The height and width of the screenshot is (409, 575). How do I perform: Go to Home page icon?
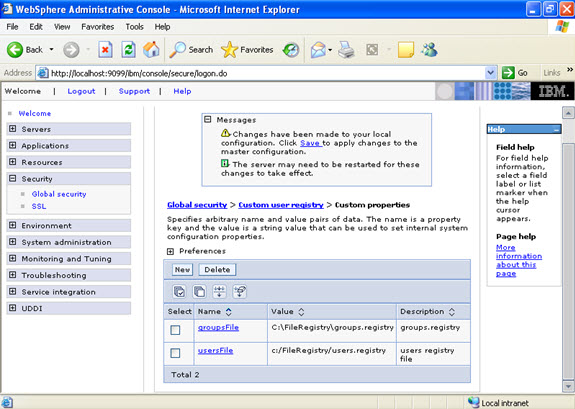[151, 50]
